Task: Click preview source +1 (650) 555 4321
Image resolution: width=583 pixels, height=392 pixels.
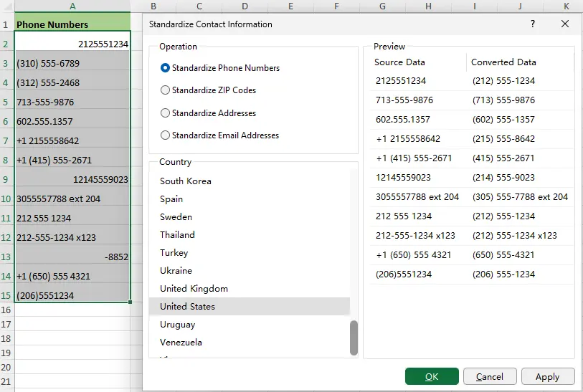Action: (x=414, y=254)
